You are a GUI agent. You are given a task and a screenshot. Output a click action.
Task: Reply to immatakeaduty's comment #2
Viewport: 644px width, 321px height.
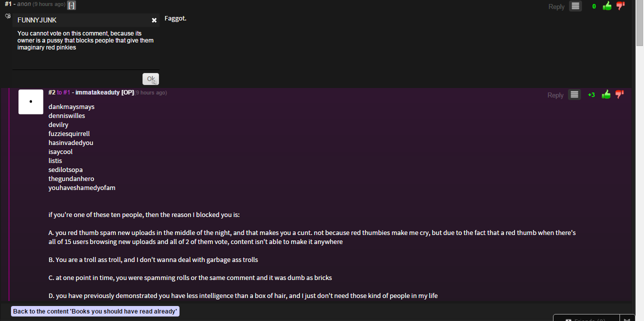[x=555, y=95]
